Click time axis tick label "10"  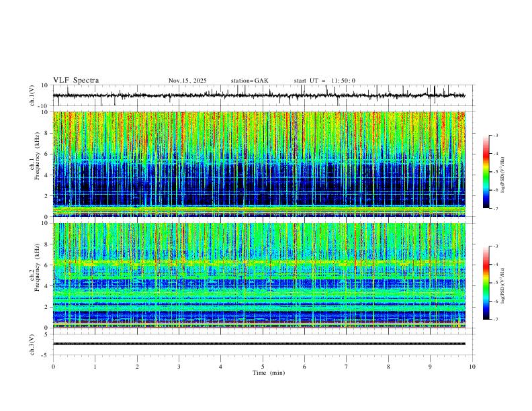click(x=472, y=367)
